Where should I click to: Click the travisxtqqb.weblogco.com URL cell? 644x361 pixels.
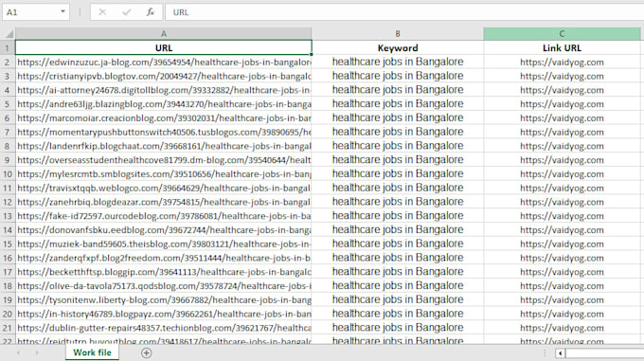164,188
